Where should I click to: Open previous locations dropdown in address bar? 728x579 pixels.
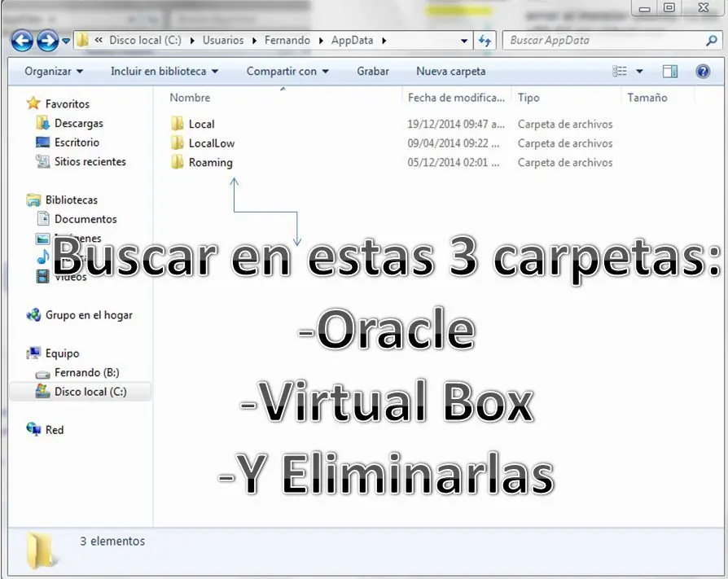(x=464, y=41)
